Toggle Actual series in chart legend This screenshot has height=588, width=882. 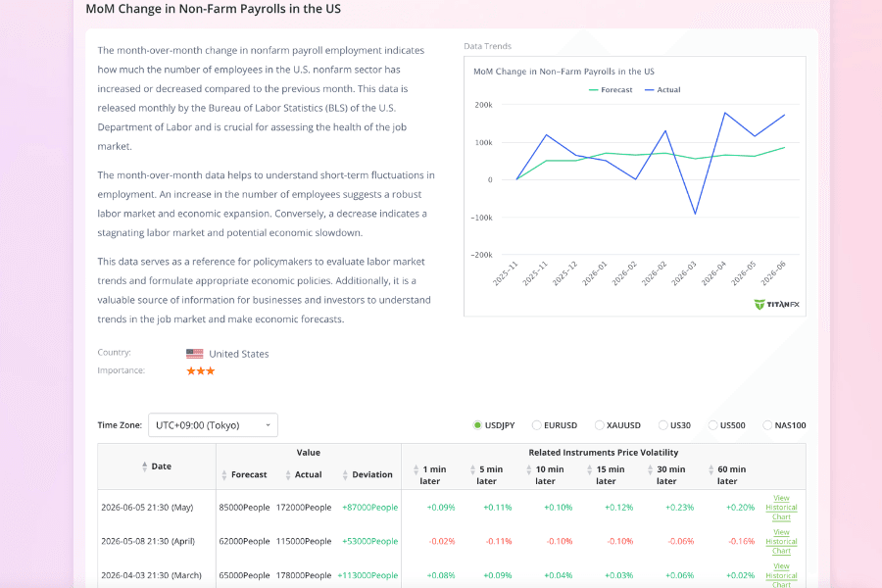662,90
